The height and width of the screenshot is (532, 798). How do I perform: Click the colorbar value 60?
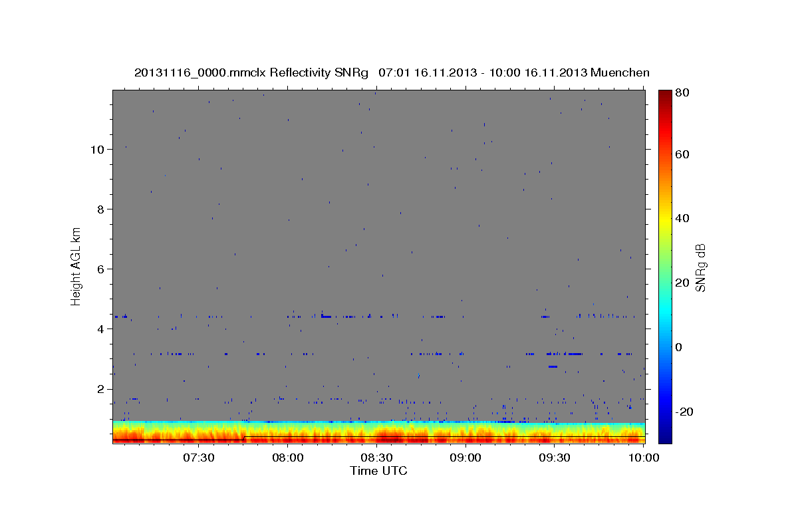click(x=682, y=154)
